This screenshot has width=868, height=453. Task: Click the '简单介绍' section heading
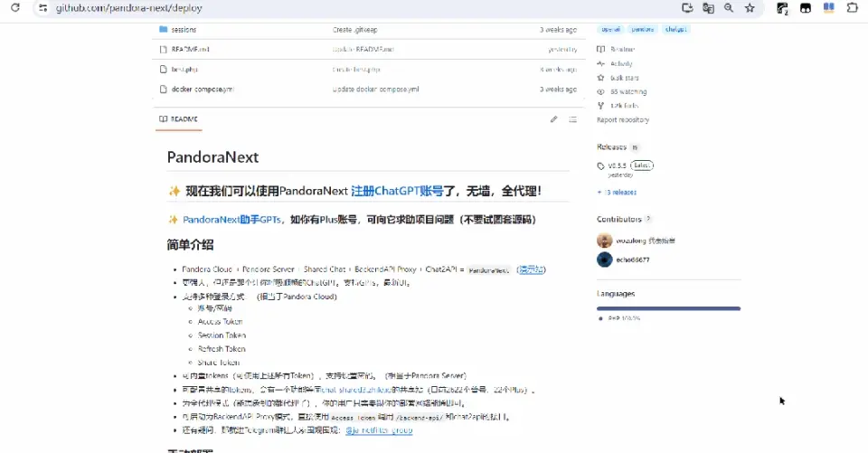(x=190, y=245)
